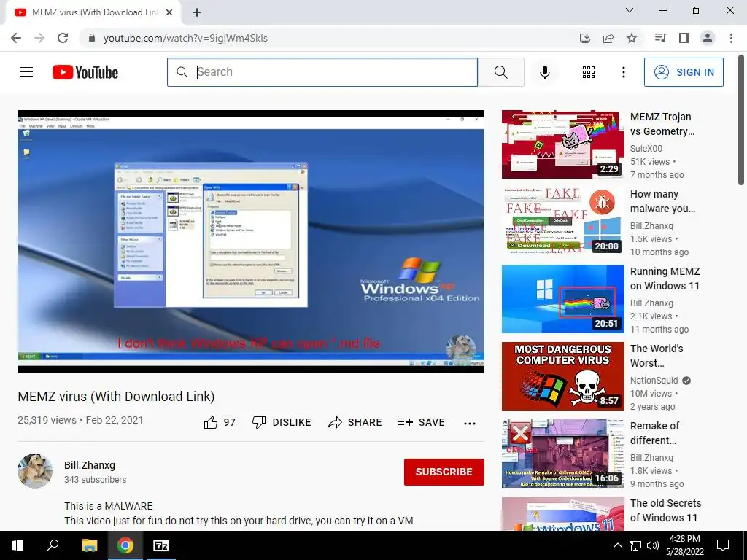747x560 pixels.
Task: Start voice search with microphone icon
Action: (544, 72)
